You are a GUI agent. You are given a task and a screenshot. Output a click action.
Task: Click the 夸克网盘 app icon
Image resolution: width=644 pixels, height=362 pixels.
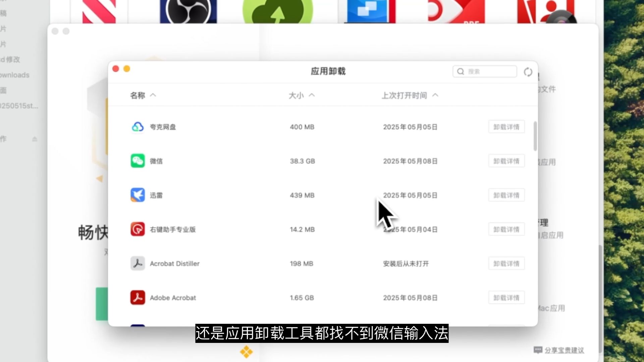pos(138,127)
